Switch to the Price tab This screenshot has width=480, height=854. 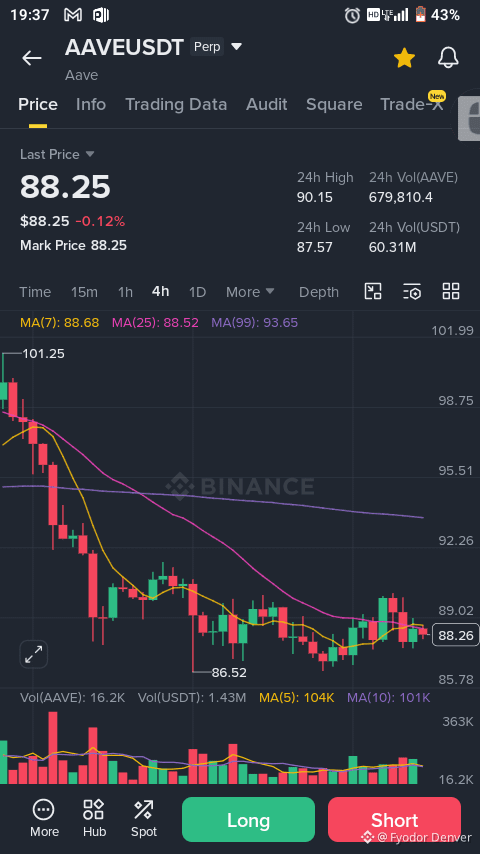pos(38,105)
